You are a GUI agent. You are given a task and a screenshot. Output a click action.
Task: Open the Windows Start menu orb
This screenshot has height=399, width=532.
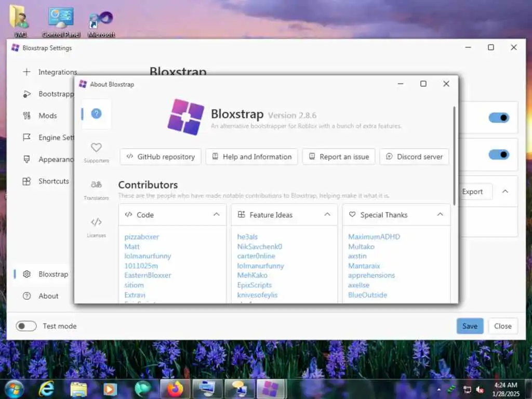14,389
